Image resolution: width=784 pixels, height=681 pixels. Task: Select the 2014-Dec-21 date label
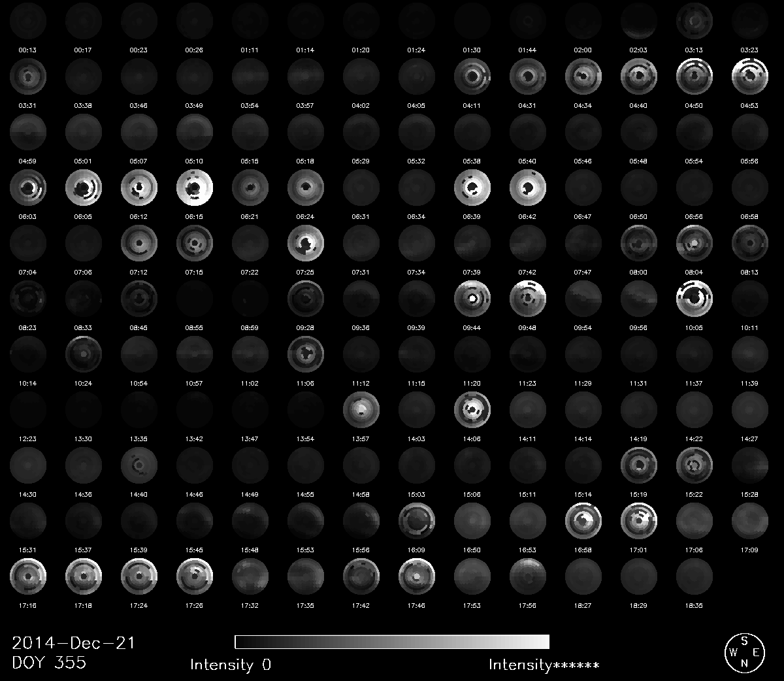[73, 642]
